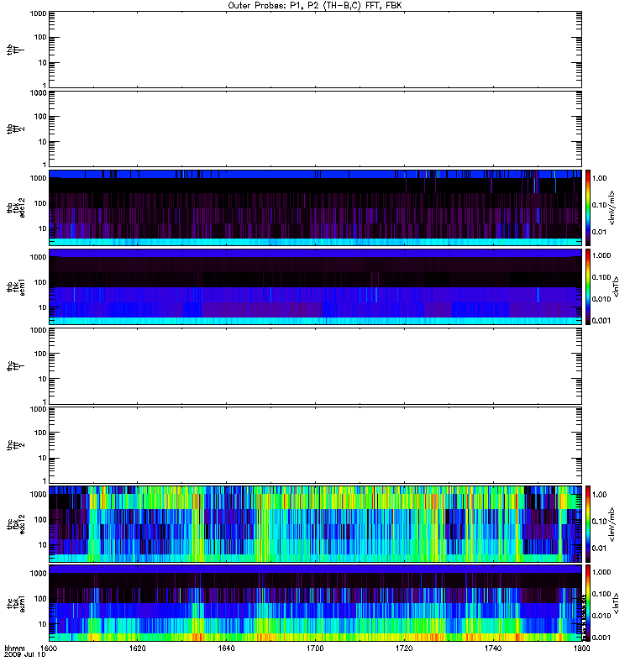Click the 'thb fbk scm1' panel axis title
The width and height of the screenshot is (630, 672).
16,286
